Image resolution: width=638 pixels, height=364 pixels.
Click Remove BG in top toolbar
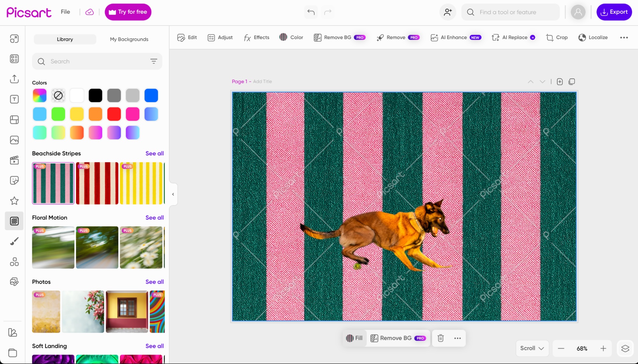coord(340,38)
